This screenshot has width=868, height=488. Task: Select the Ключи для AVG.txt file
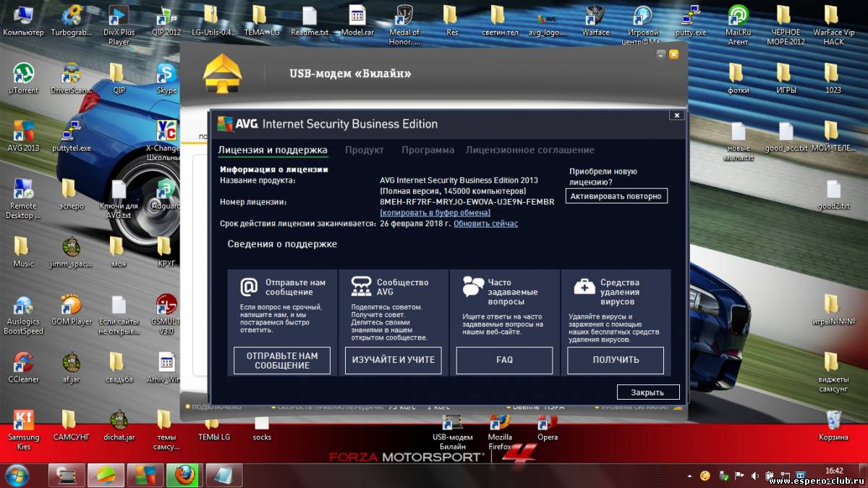click(119, 199)
